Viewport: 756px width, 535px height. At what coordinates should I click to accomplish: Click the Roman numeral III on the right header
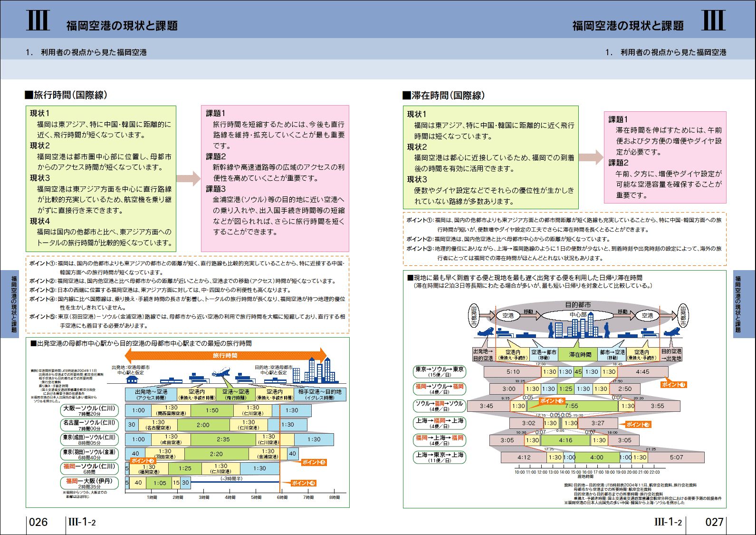[713, 20]
